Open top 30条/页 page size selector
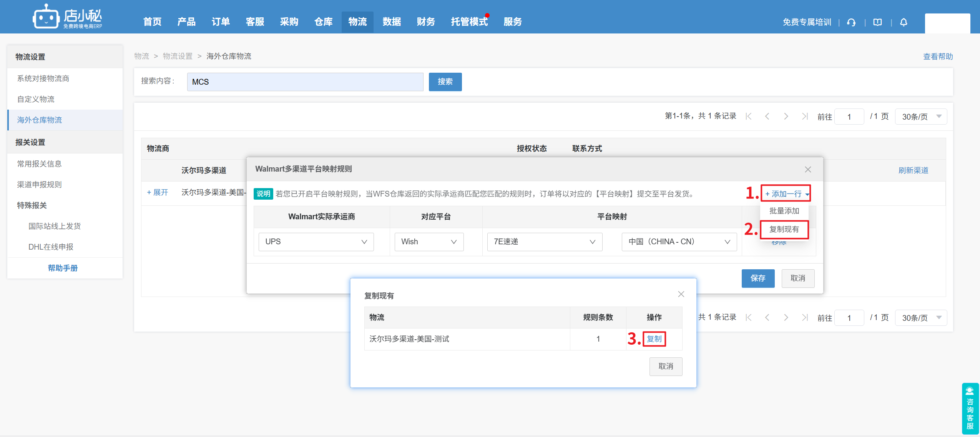980x437 pixels. [921, 117]
